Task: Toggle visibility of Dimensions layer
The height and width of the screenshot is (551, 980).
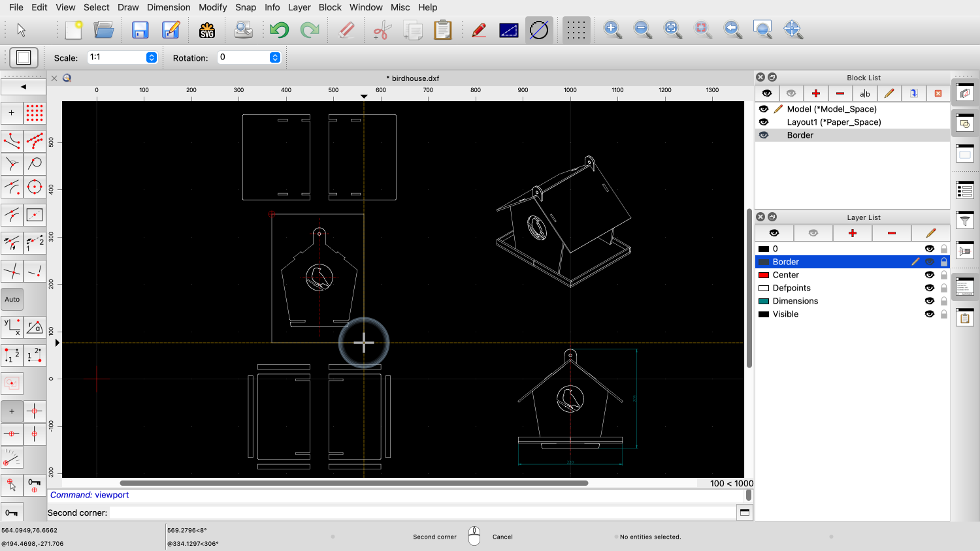Action: coord(929,301)
